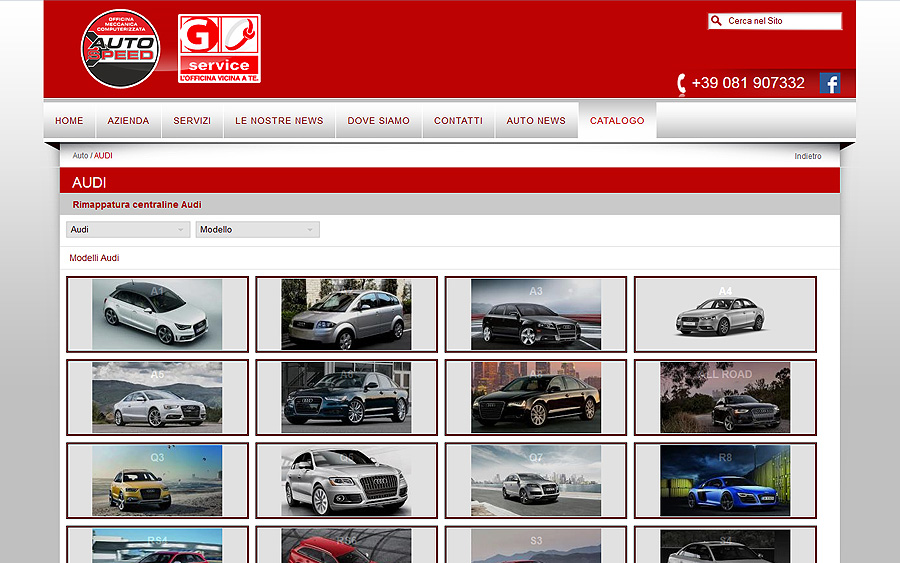
Task: Open the Audi A1 thumbnail
Action: tap(157, 314)
